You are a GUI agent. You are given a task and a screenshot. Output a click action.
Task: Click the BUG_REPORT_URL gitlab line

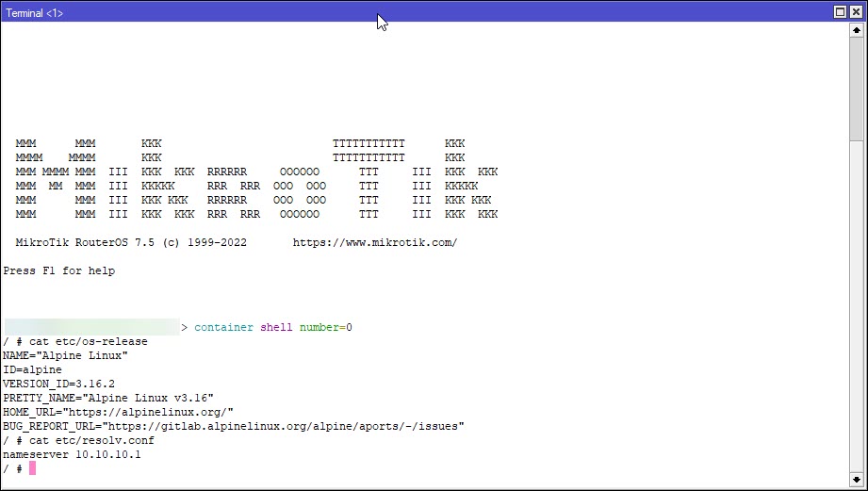233,426
